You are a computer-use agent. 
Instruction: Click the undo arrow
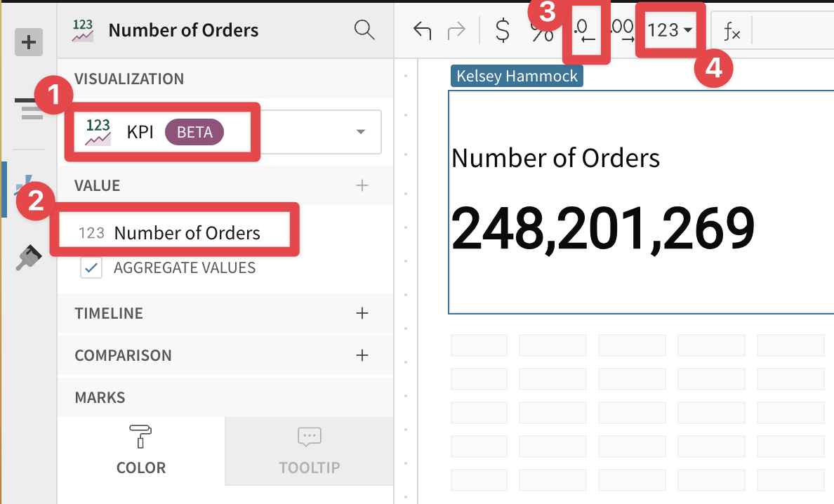(423, 30)
